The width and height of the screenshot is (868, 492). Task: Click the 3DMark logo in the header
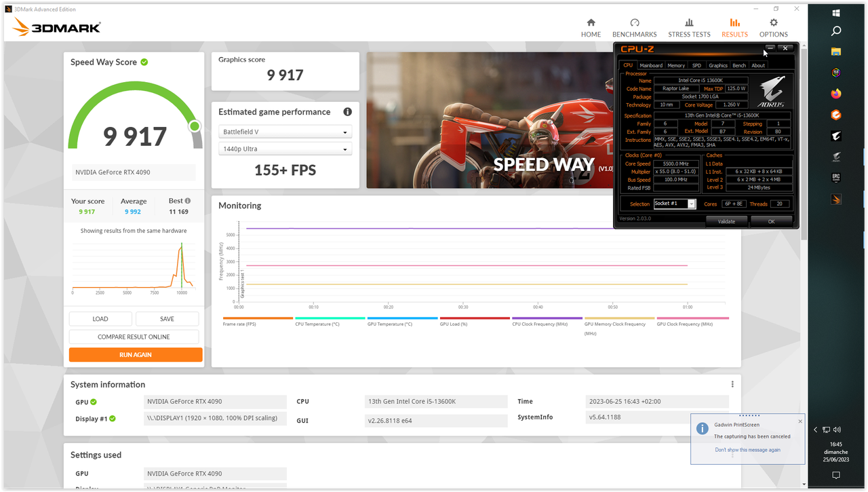[57, 27]
